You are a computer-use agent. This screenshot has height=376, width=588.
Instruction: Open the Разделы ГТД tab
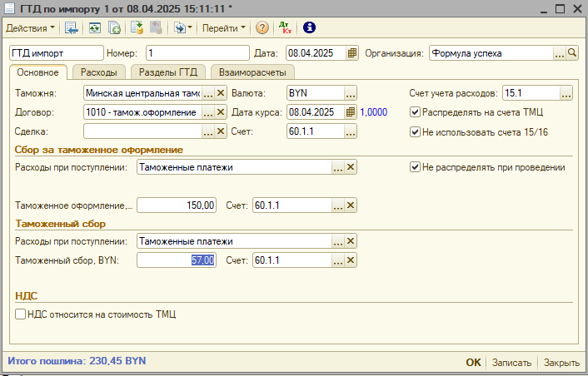(x=167, y=72)
